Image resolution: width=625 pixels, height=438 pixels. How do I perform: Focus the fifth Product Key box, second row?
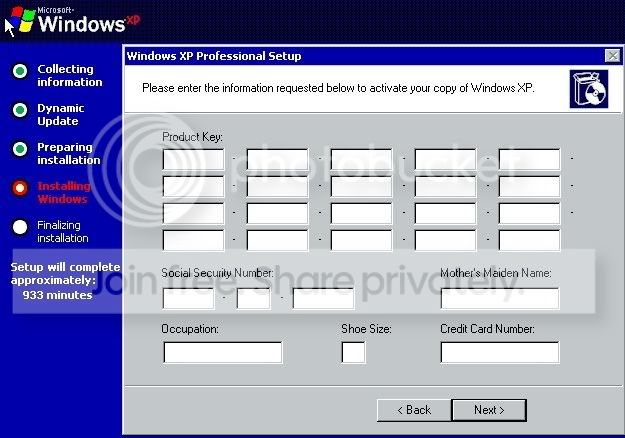coord(529,187)
